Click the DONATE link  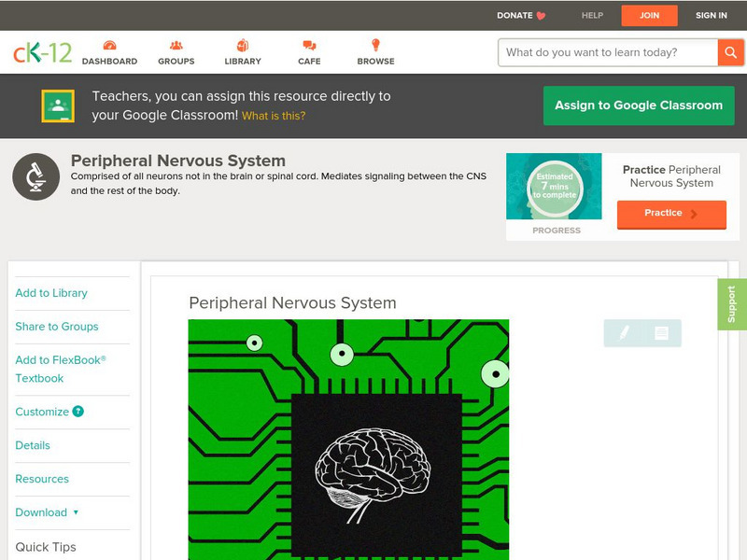tap(514, 15)
